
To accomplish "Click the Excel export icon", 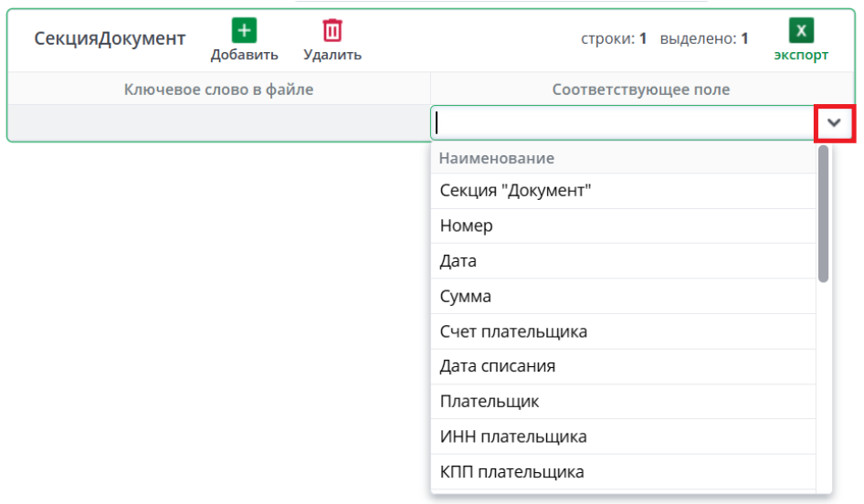I will [x=801, y=31].
